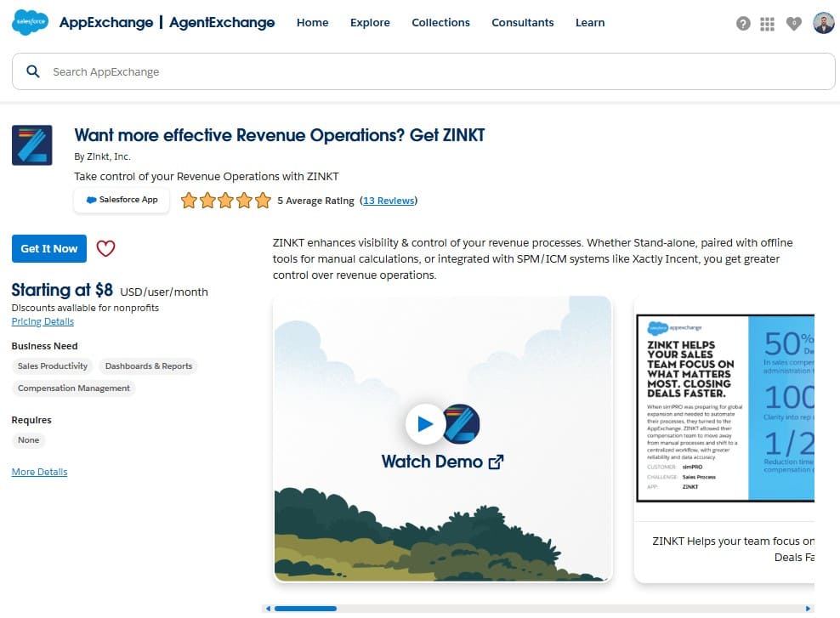Select the Dashboards & Reports tag
Viewport: 840px width, 618px height.
(149, 366)
